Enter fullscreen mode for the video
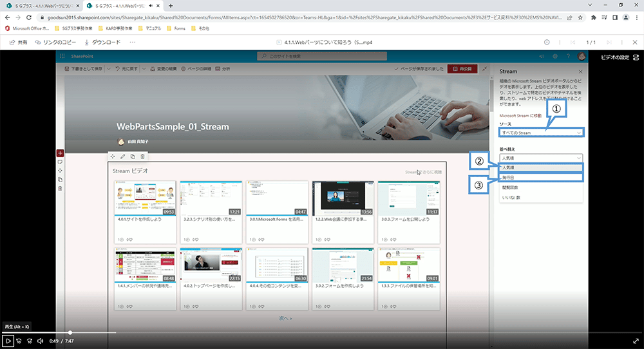644x349 pixels. (636, 341)
